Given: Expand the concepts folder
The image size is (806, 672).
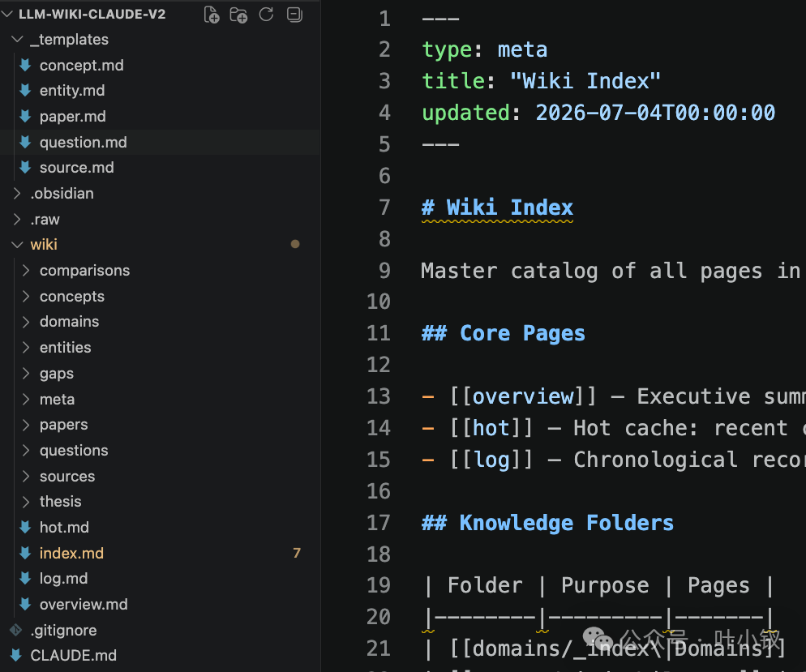Looking at the screenshot, I should pyautogui.click(x=26, y=296).
